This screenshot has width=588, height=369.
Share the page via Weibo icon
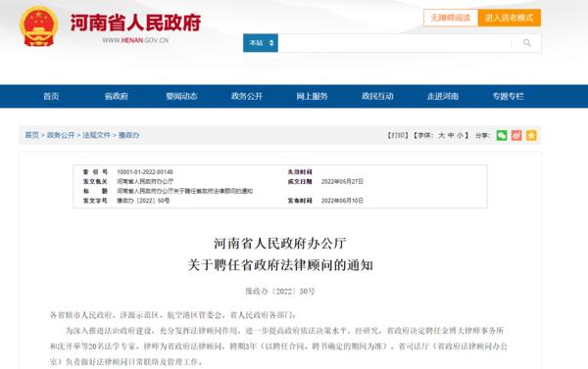tap(516, 135)
